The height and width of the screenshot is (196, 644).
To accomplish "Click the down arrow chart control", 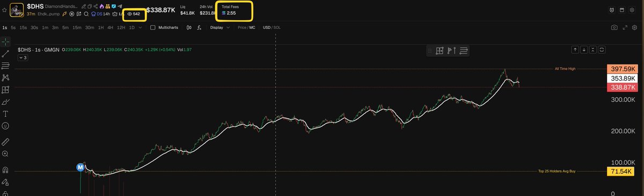I will (584, 49).
